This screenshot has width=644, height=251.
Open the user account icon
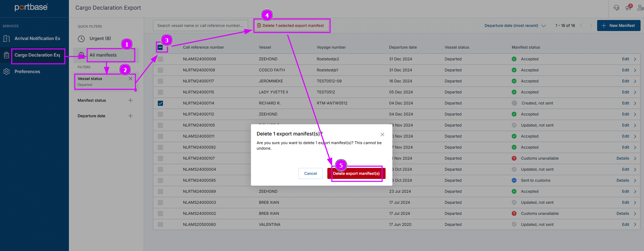[640, 8]
